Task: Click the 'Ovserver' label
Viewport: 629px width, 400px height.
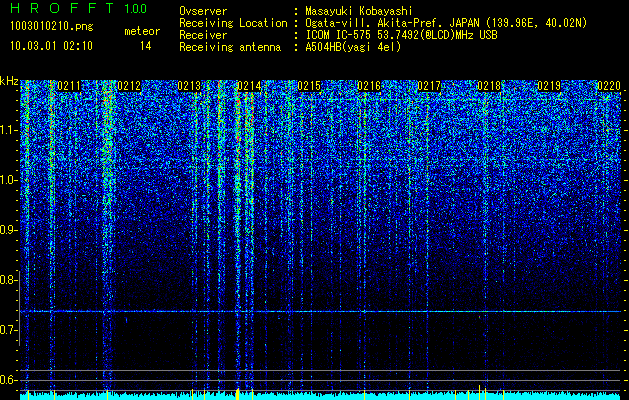Action: point(203,11)
